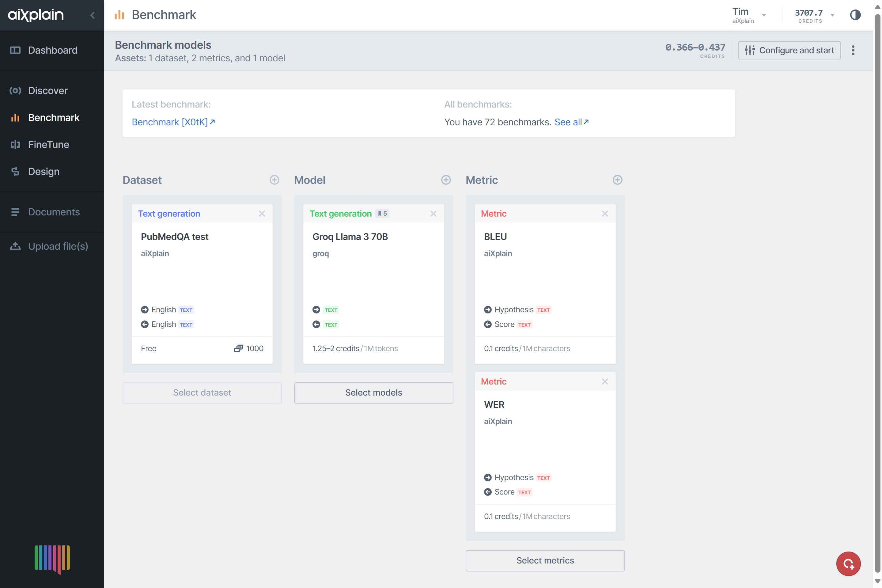Click the Select metrics button
Viewport: 882px width, 588px height.
pos(545,561)
